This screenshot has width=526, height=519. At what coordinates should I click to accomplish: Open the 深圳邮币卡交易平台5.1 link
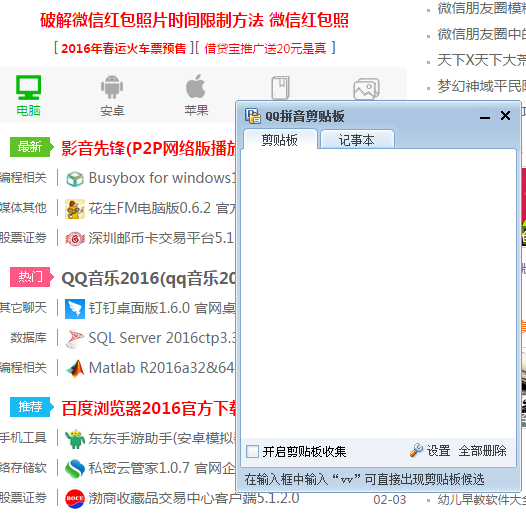click(161, 238)
